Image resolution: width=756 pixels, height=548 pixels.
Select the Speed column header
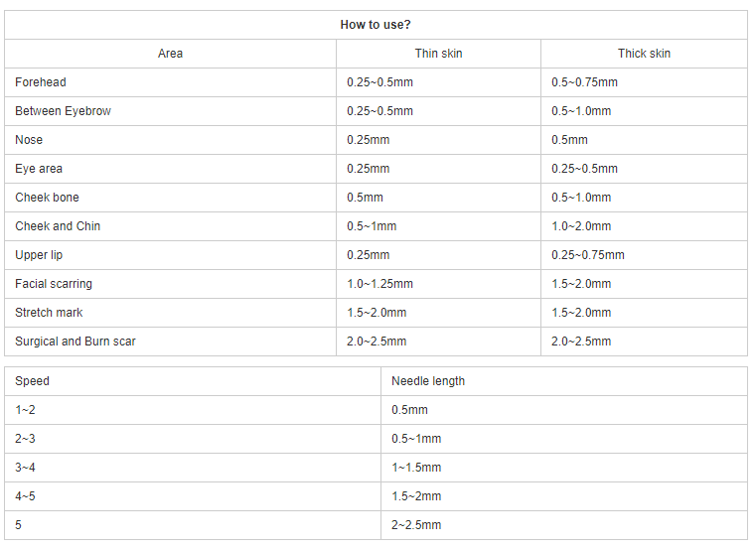pos(32,381)
